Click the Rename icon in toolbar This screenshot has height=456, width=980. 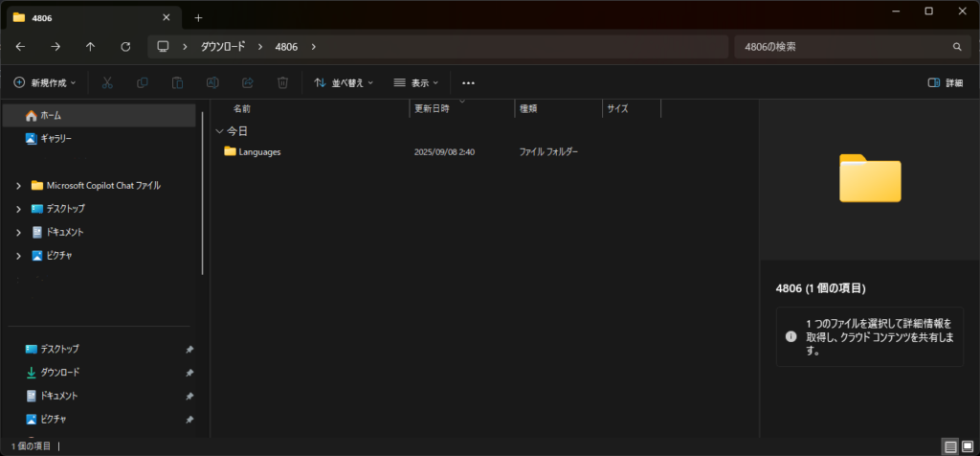[212, 82]
